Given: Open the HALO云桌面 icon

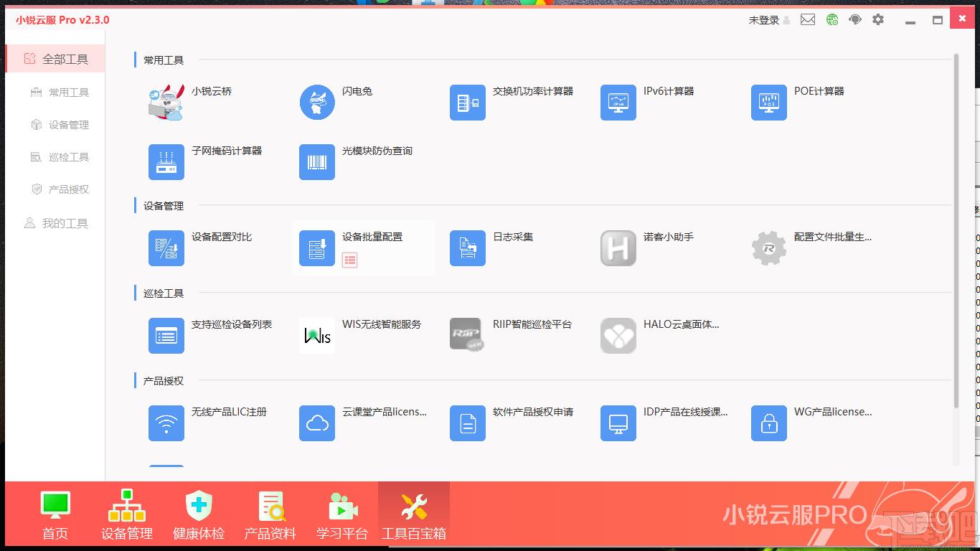Looking at the screenshot, I should point(618,335).
